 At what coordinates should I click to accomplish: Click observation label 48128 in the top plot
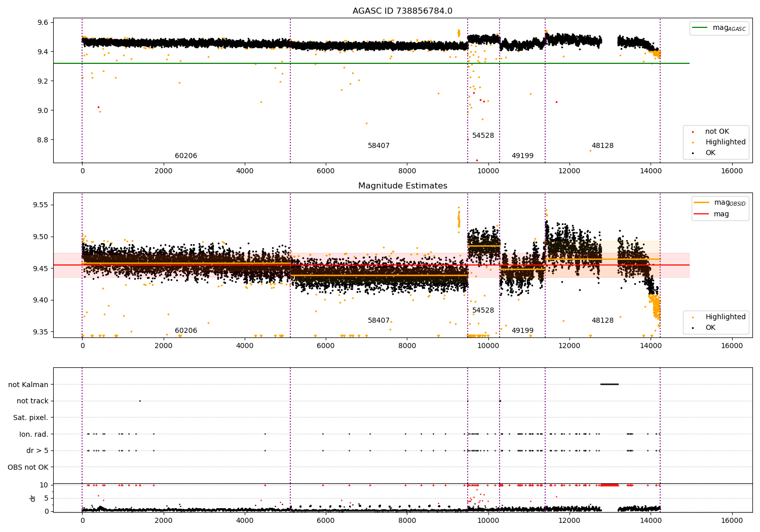[x=602, y=146]
